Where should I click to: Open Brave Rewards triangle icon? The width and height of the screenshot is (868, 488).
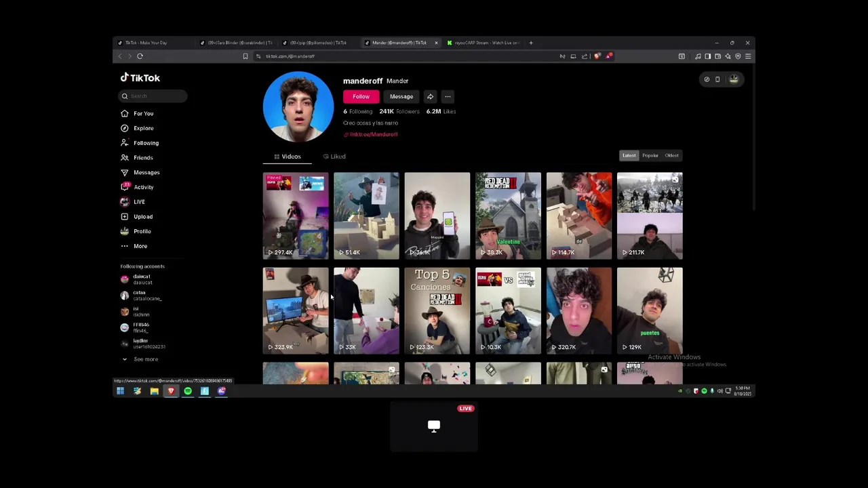click(609, 56)
